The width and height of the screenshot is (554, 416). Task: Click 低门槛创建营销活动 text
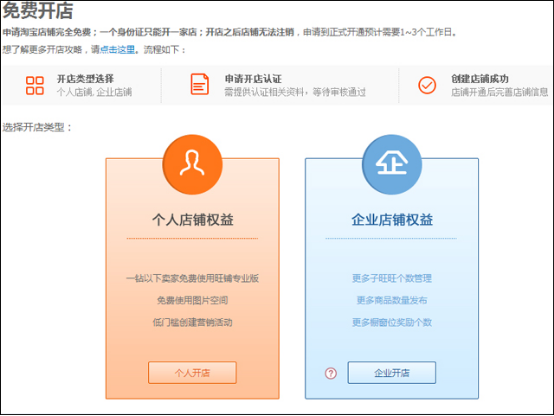click(192, 322)
